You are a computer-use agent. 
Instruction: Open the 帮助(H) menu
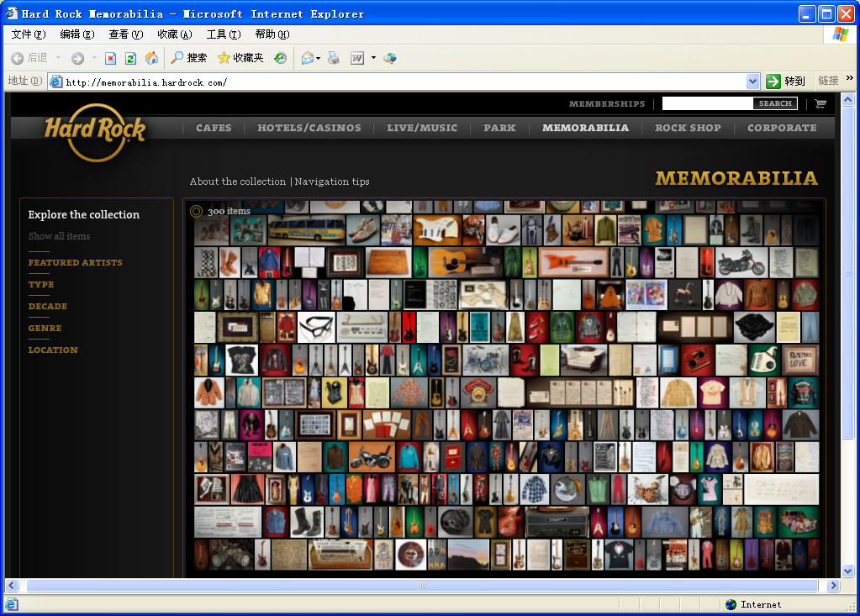click(x=272, y=34)
